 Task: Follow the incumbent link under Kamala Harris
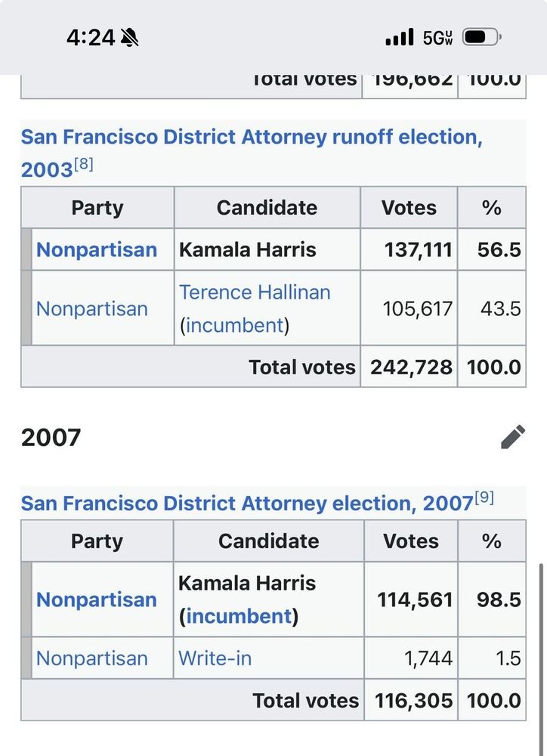pyautogui.click(x=239, y=616)
